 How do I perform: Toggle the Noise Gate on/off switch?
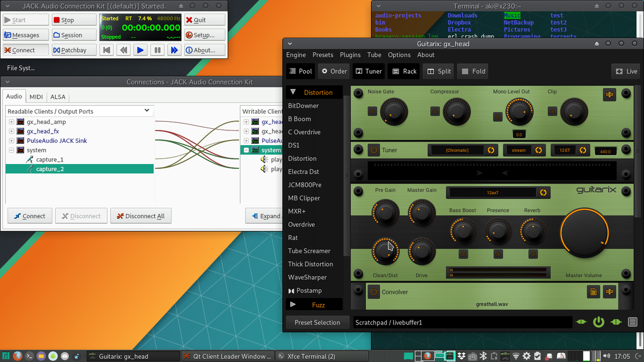coord(372,112)
